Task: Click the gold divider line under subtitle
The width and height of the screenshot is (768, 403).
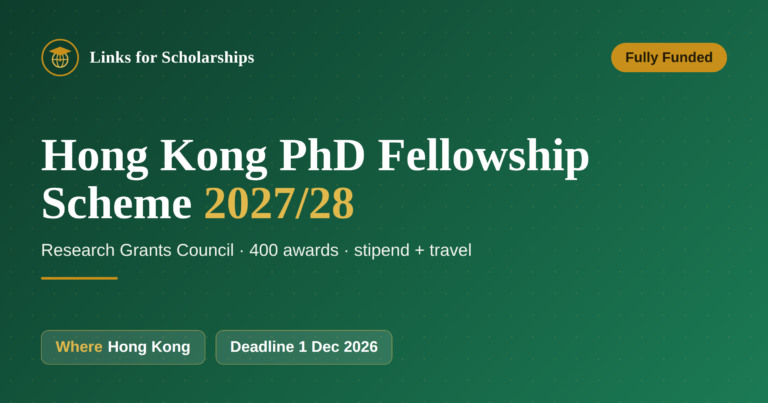Action: [x=79, y=278]
